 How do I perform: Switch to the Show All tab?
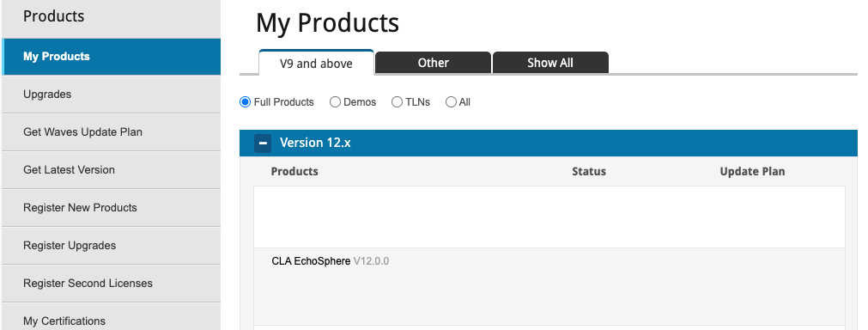click(x=550, y=63)
